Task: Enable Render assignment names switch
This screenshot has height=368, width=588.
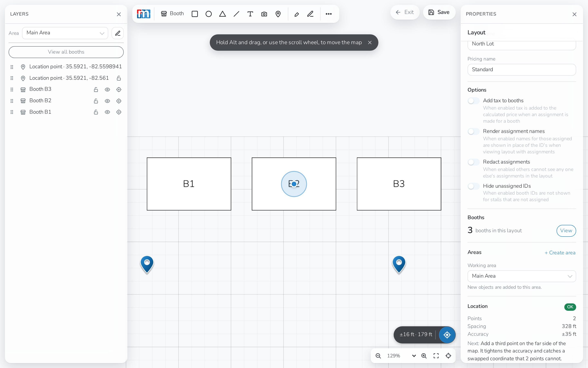Action: (473, 131)
